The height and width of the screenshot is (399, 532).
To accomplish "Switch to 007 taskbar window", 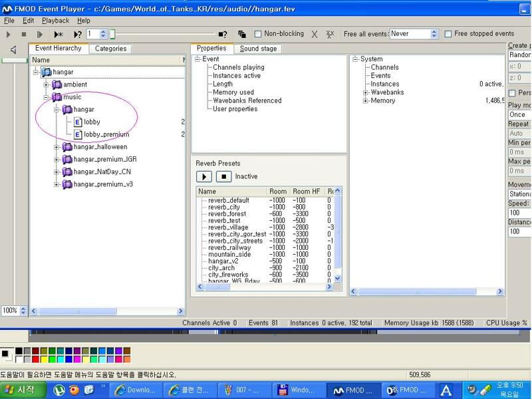I will (x=245, y=390).
